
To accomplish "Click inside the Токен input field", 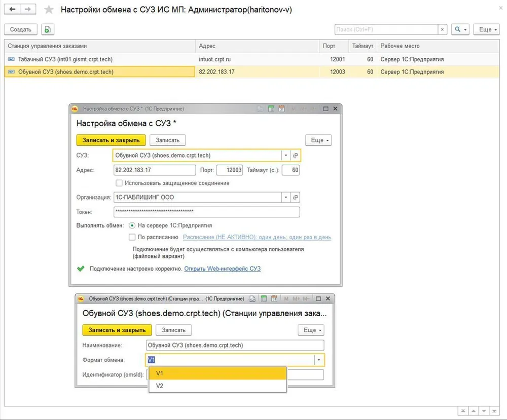I will click(x=207, y=212).
